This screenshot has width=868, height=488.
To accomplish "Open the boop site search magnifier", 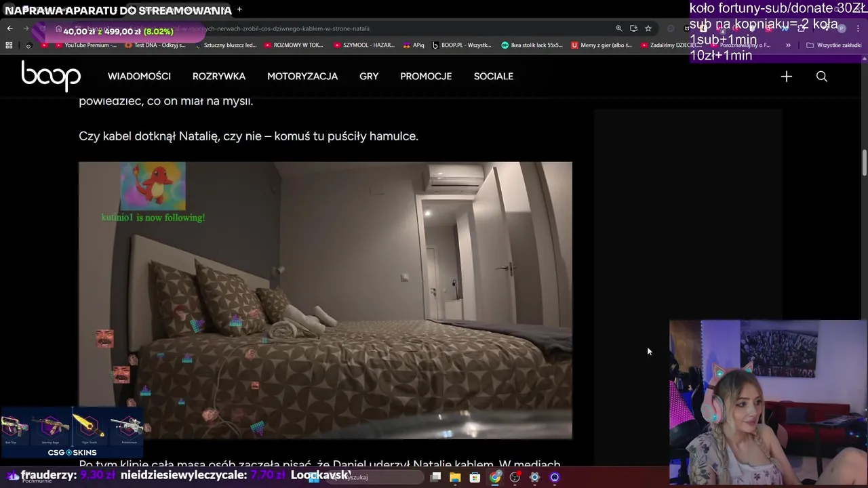I will click(822, 77).
